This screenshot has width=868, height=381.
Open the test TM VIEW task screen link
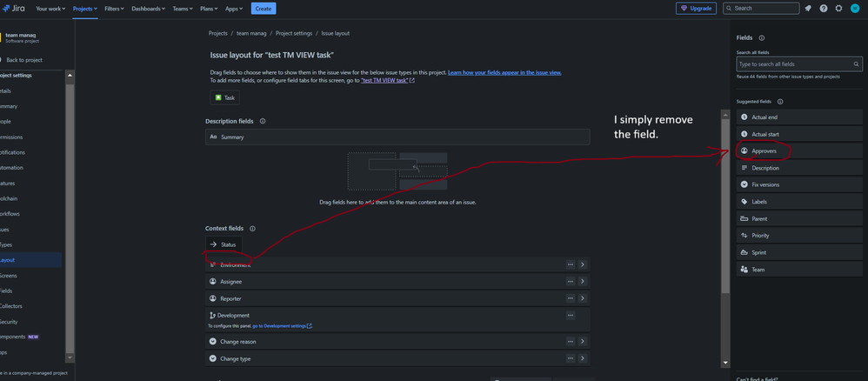388,80
